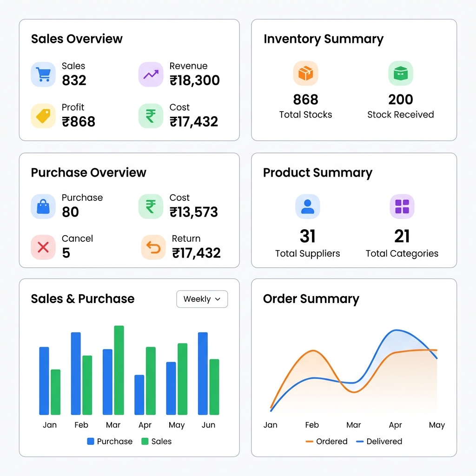The height and width of the screenshot is (476, 476).
Task: Click the orange Return arrow icon
Action: (x=153, y=247)
